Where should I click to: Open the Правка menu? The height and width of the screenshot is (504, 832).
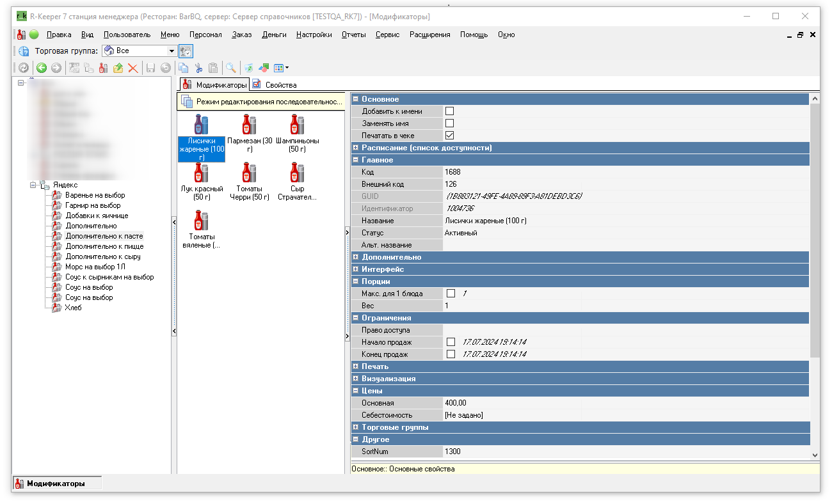click(59, 35)
